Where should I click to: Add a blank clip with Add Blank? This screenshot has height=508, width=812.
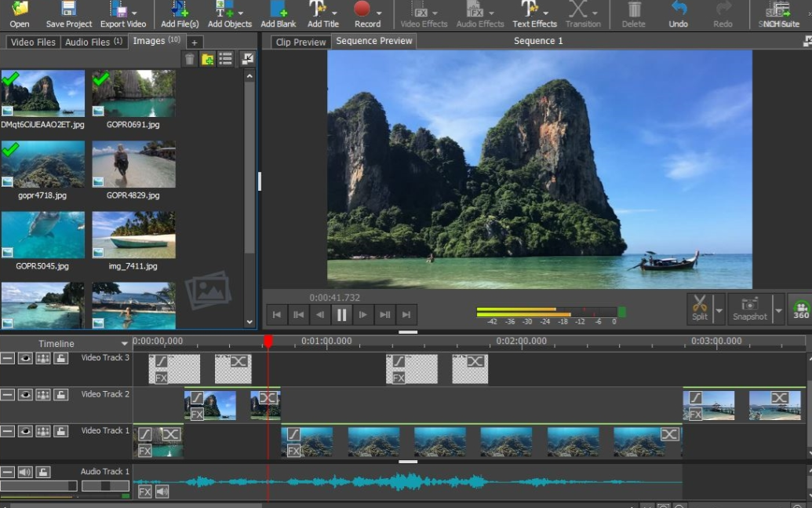pos(278,9)
